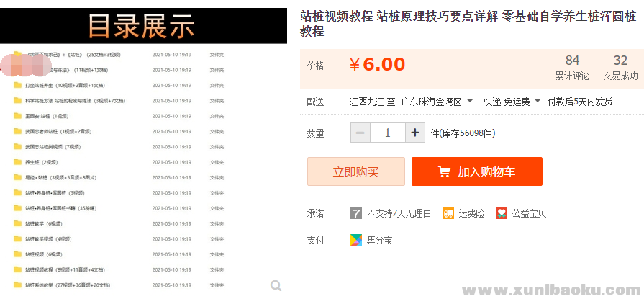
Task: Increase quantity with the plus button
Action: pyautogui.click(x=415, y=133)
